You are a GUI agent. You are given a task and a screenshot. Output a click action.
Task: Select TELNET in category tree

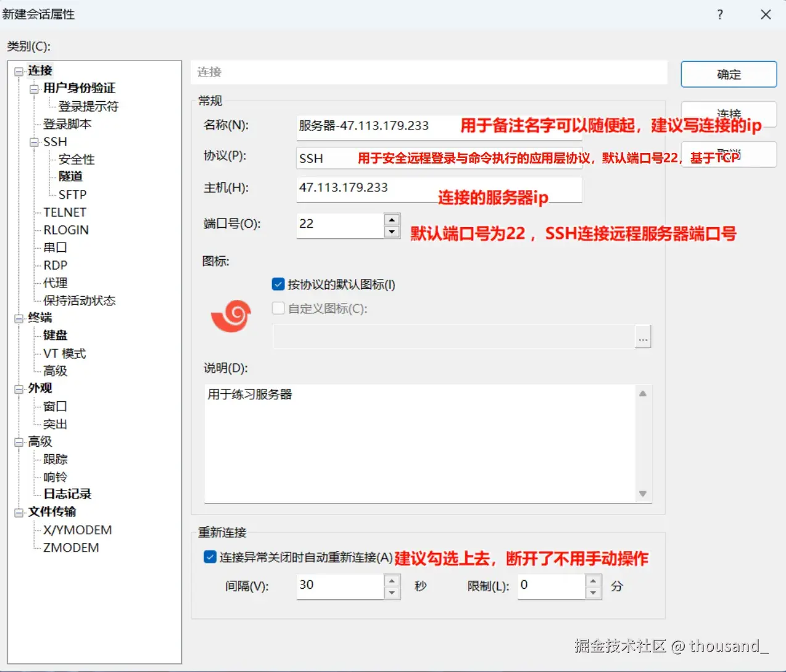[65, 212]
